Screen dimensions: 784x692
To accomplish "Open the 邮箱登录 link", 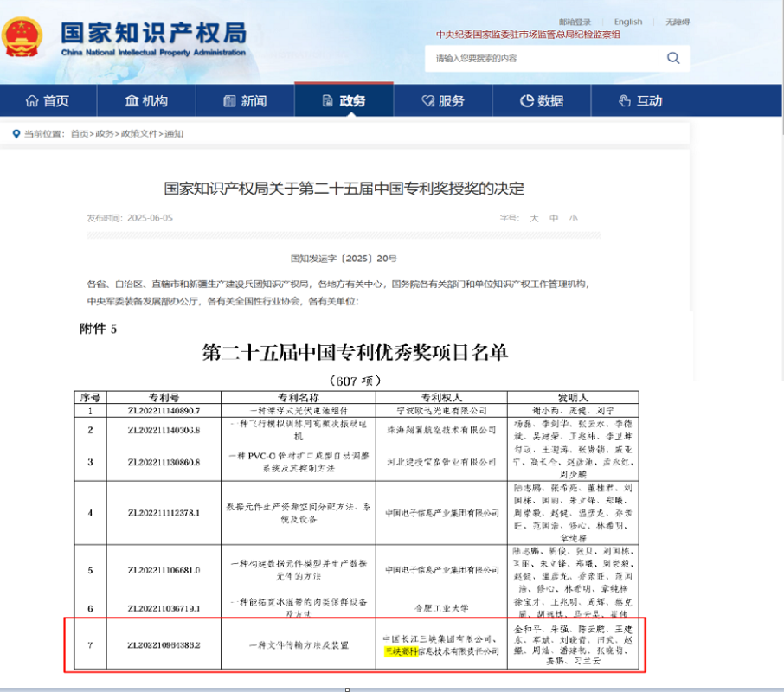I will pyautogui.click(x=575, y=22).
